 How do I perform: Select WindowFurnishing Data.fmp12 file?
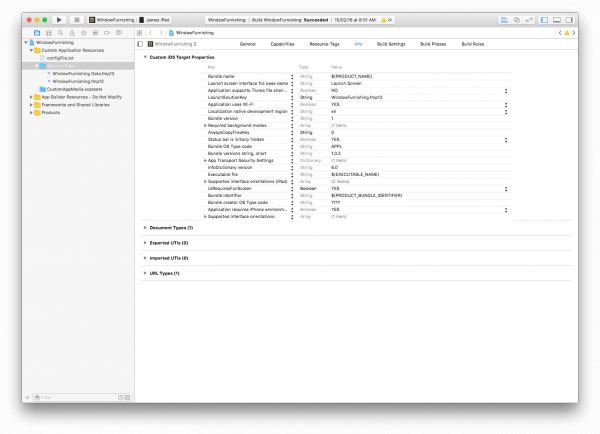[83, 73]
